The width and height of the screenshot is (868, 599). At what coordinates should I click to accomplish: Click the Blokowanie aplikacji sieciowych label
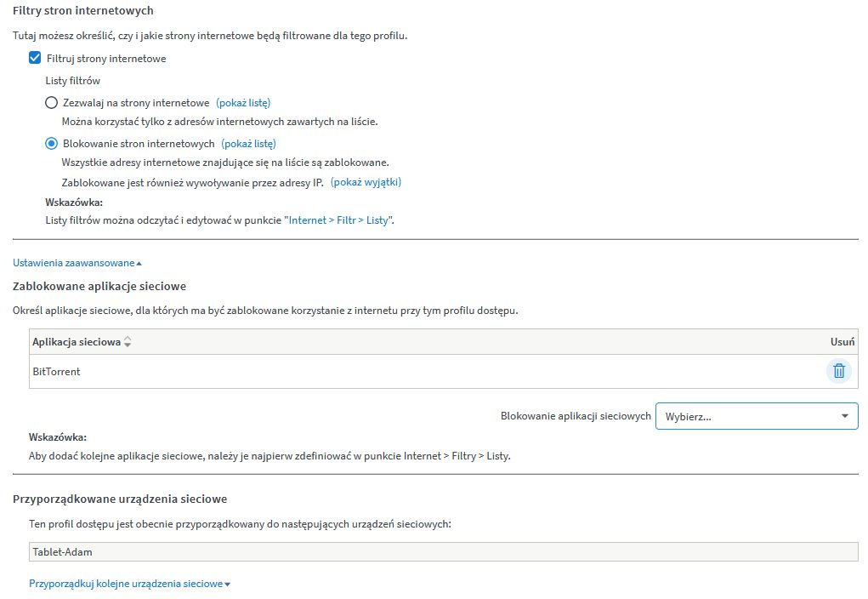[x=576, y=416]
